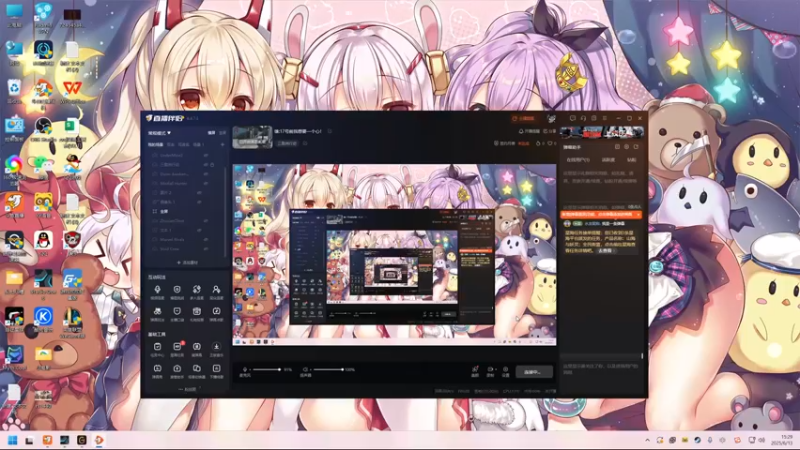Click the bell reminder icon above the preview
The image size is (800, 450).
pyautogui.click(x=521, y=131)
